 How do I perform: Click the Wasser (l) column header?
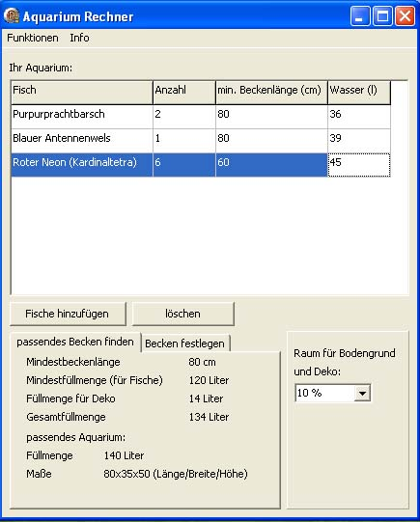(359, 93)
